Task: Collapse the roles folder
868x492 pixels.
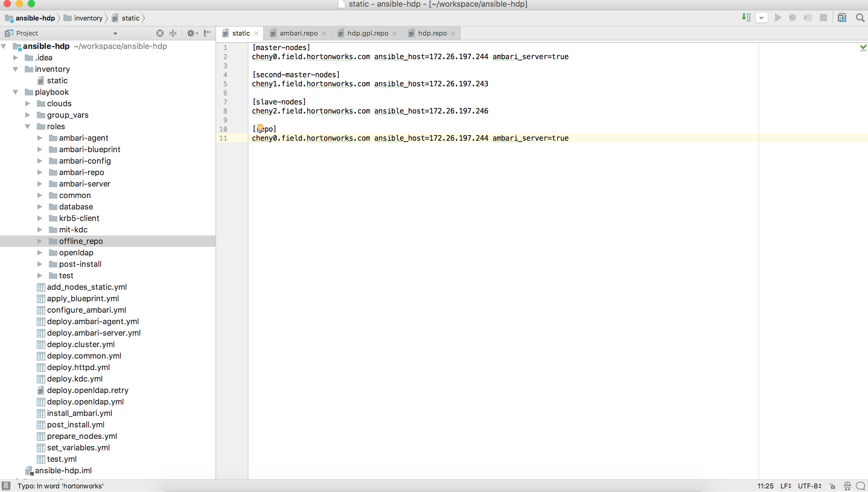Action: [28, 126]
